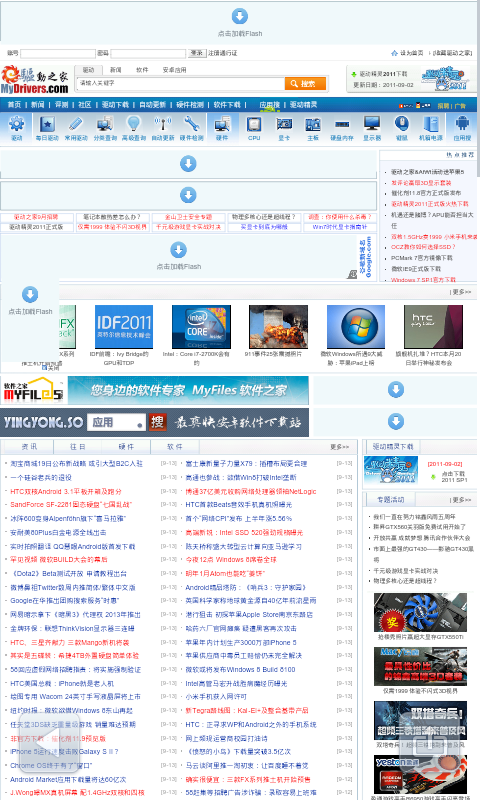Switch to the 软件 news tab

coord(174,446)
